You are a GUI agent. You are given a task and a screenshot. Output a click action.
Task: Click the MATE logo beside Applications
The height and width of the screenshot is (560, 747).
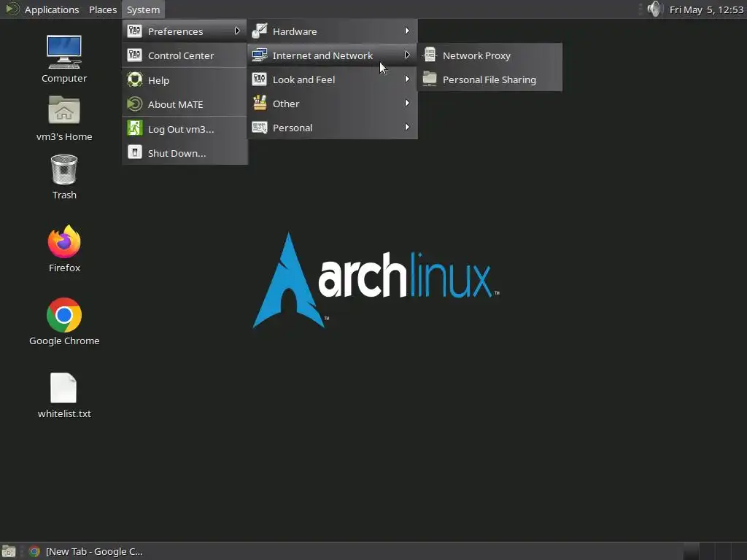12,9
